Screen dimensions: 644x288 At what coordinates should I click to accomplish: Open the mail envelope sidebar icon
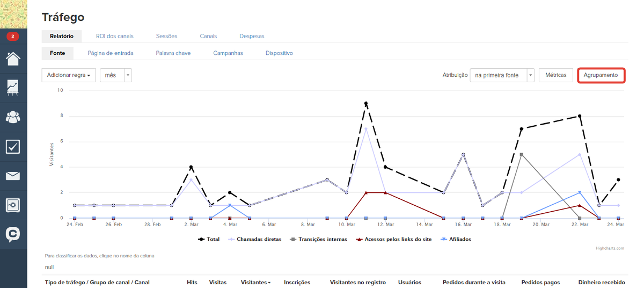[13, 176]
